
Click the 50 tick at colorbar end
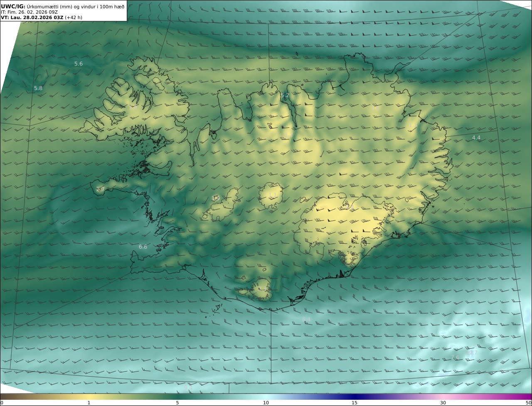click(x=528, y=403)
